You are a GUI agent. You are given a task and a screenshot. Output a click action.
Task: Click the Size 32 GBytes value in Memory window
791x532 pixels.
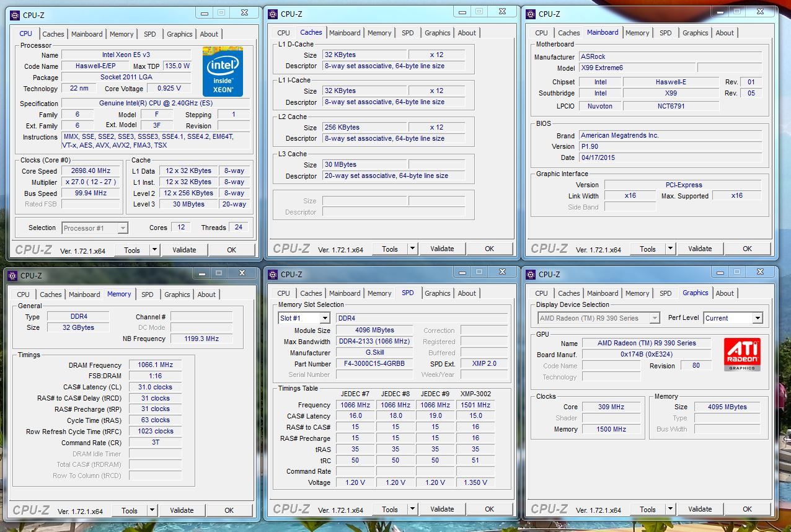(x=78, y=328)
